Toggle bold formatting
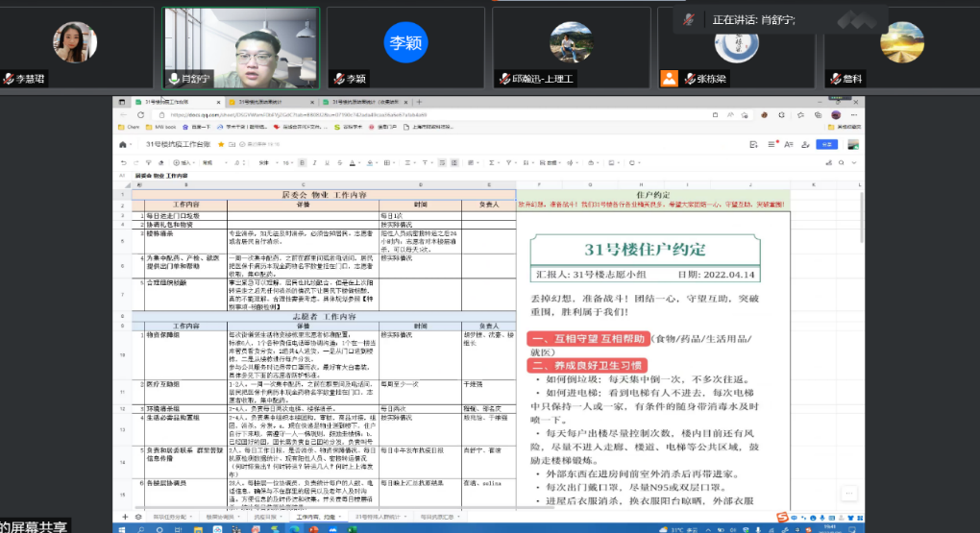The height and width of the screenshot is (533, 980). tap(302, 163)
